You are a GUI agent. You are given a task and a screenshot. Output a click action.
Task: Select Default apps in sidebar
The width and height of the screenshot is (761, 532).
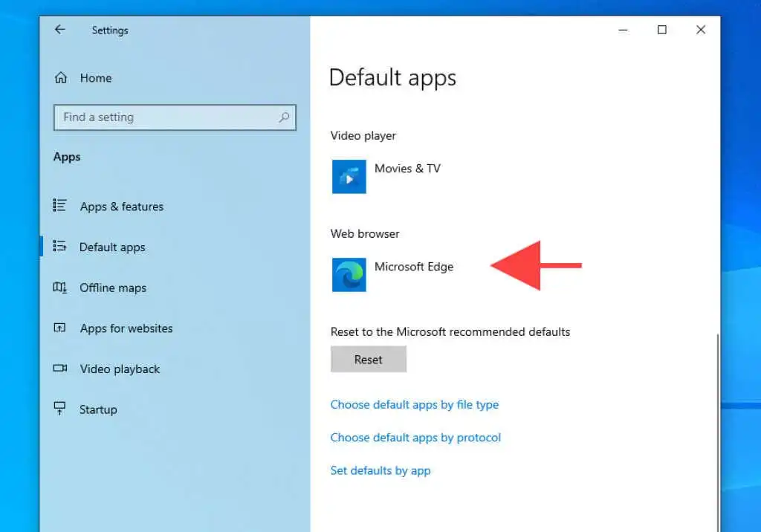(112, 247)
